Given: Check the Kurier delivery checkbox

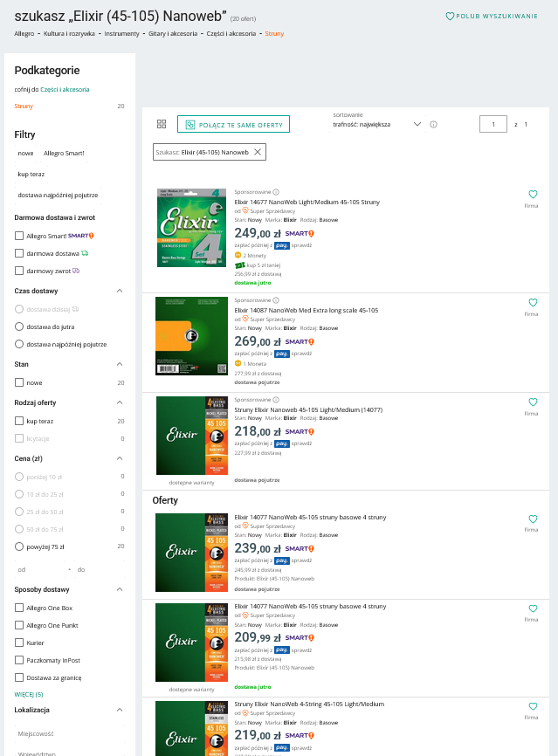Looking at the screenshot, I should coord(19,643).
